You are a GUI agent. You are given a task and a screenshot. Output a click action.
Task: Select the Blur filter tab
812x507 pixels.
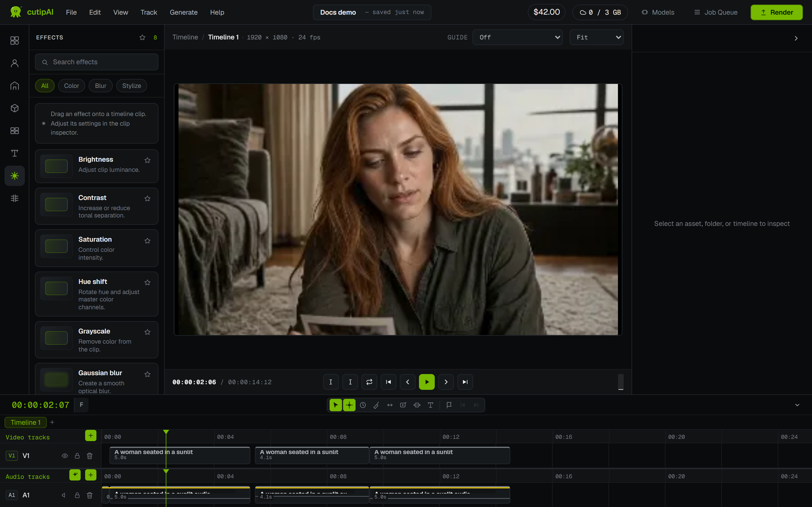[100, 86]
